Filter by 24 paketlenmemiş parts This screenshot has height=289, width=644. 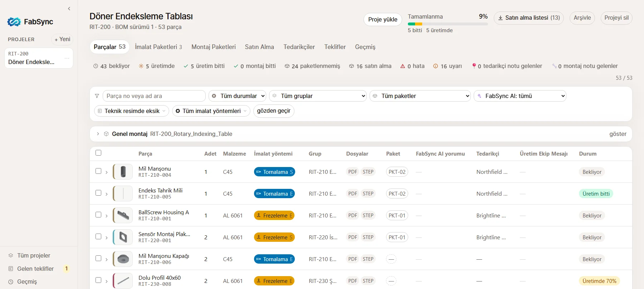312,66
